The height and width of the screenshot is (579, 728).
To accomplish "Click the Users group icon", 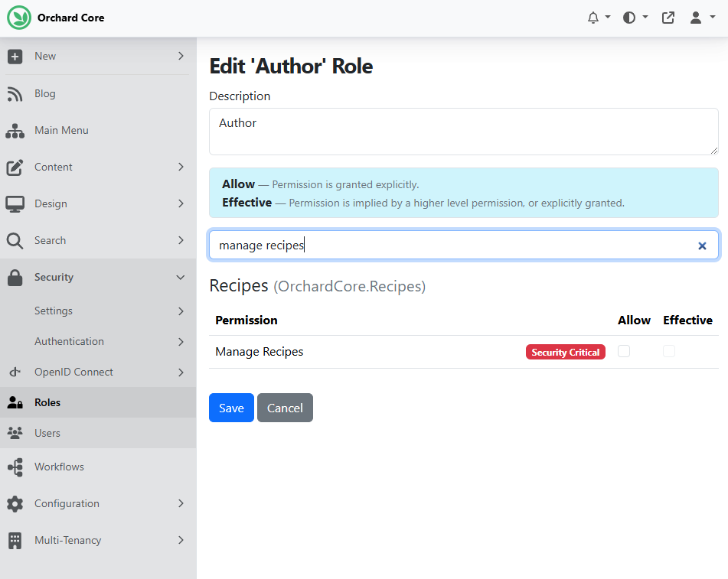I will tap(15, 434).
